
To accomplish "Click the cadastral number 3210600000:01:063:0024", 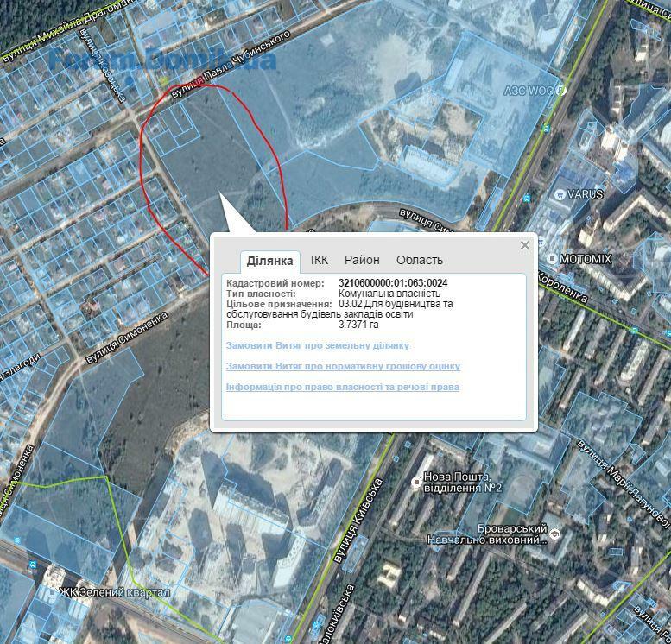I will click(393, 283).
